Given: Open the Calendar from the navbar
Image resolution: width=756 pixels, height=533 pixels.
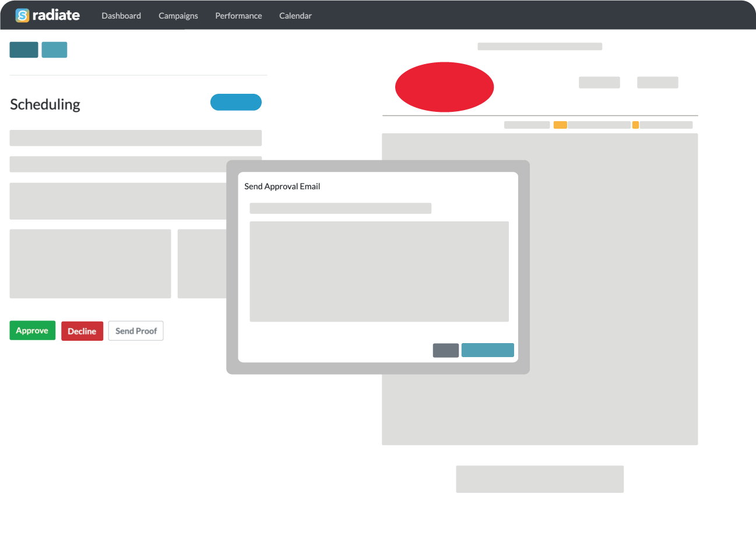Looking at the screenshot, I should coord(295,16).
